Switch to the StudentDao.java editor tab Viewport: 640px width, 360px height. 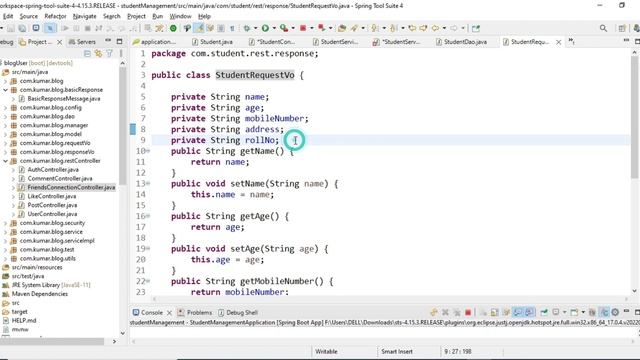tap(461, 42)
